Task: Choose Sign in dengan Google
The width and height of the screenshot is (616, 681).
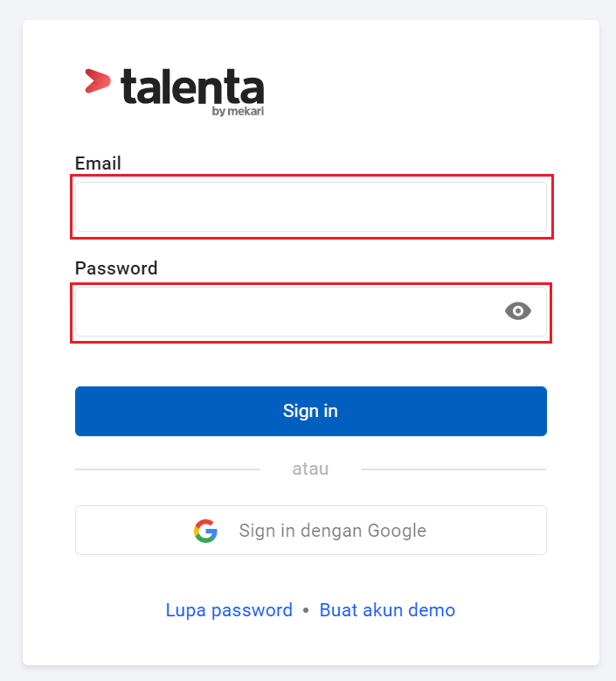Action: coord(311,531)
